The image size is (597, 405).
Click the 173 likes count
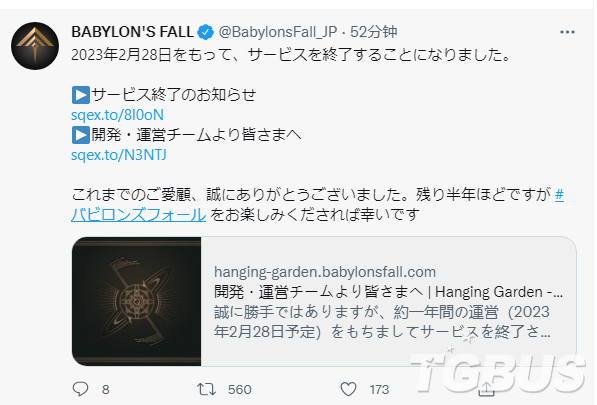click(379, 389)
